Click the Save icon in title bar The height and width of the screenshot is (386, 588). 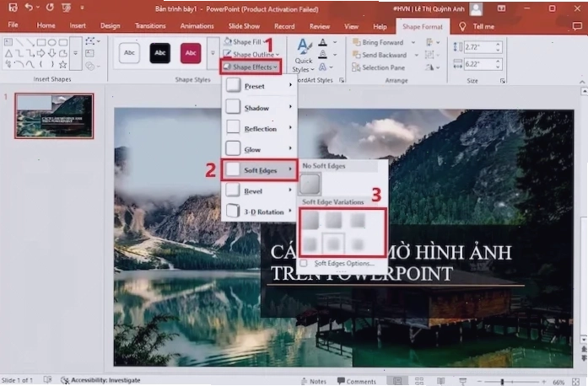13,7
